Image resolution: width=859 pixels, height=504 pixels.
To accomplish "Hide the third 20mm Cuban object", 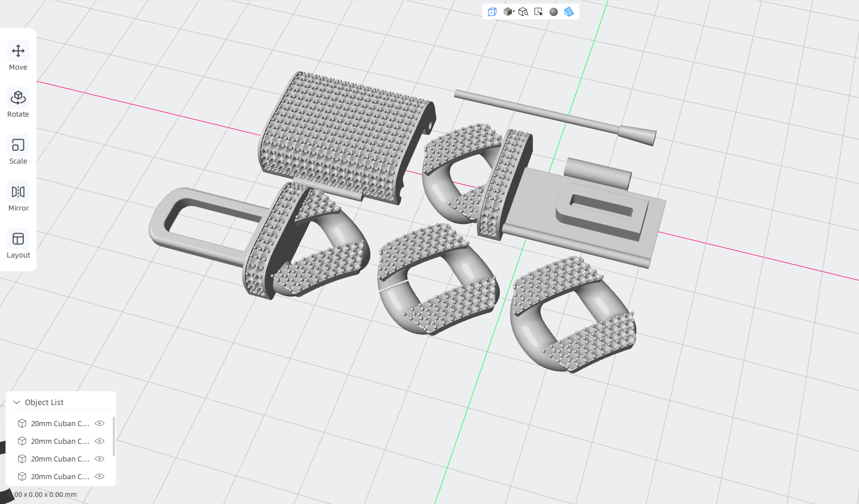I will 99,459.
